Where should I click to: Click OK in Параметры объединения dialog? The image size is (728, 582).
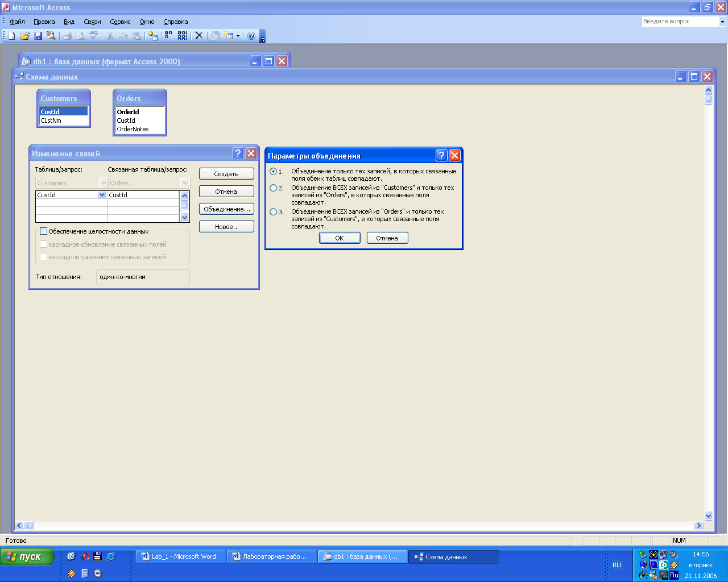(340, 238)
